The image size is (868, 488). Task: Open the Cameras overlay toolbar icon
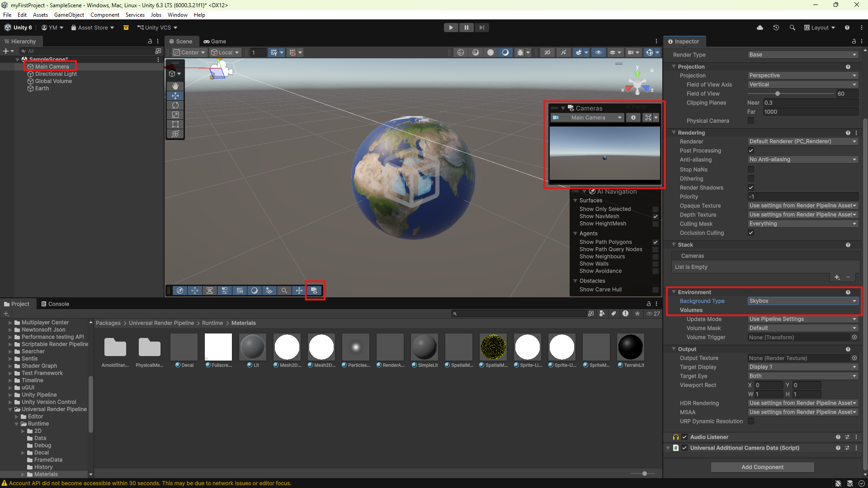tap(314, 291)
